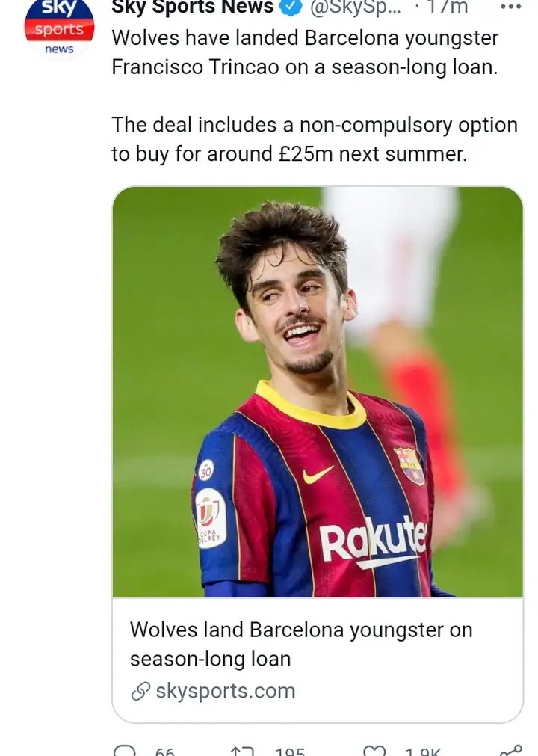Open the three-dot more options menu
Image resolution: width=538 pixels, height=756 pixels.
tap(510, 7)
